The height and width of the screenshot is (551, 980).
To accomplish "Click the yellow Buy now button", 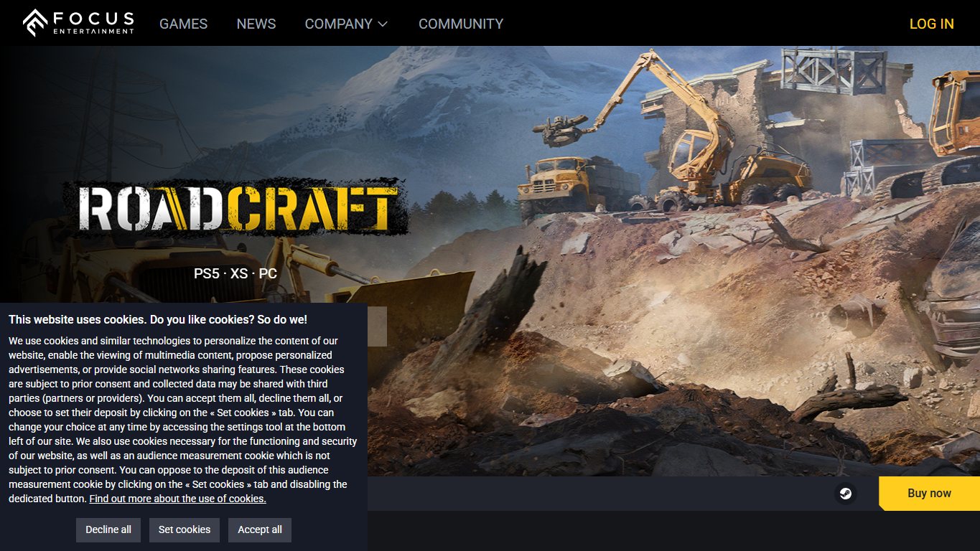I will 929,494.
